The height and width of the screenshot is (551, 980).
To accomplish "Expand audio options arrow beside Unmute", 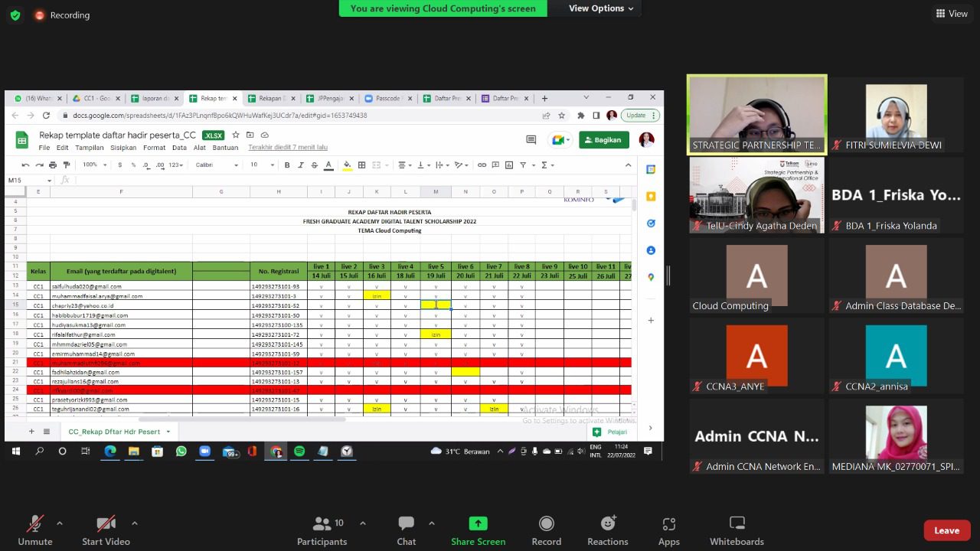I will (60, 523).
